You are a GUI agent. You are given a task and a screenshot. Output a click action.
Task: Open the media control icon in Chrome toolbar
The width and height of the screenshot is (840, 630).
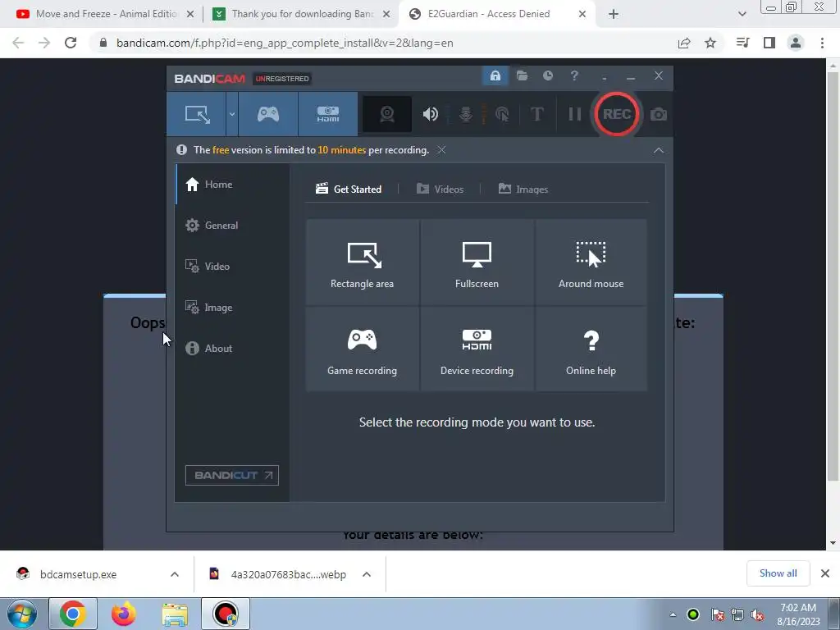coord(742,43)
